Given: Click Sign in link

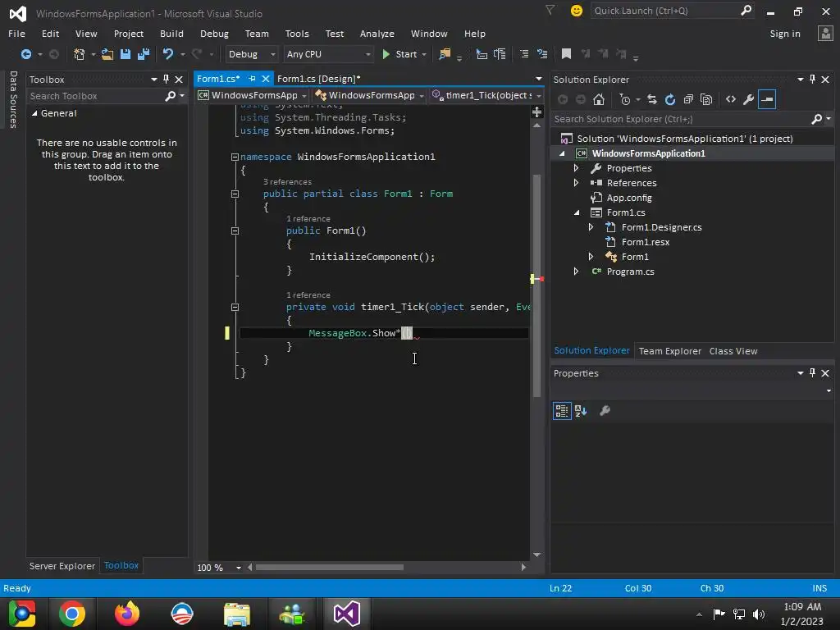Looking at the screenshot, I should point(785,34).
